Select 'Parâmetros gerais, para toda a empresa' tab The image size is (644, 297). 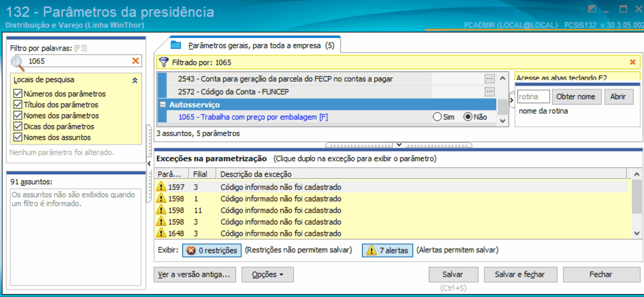click(x=256, y=45)
